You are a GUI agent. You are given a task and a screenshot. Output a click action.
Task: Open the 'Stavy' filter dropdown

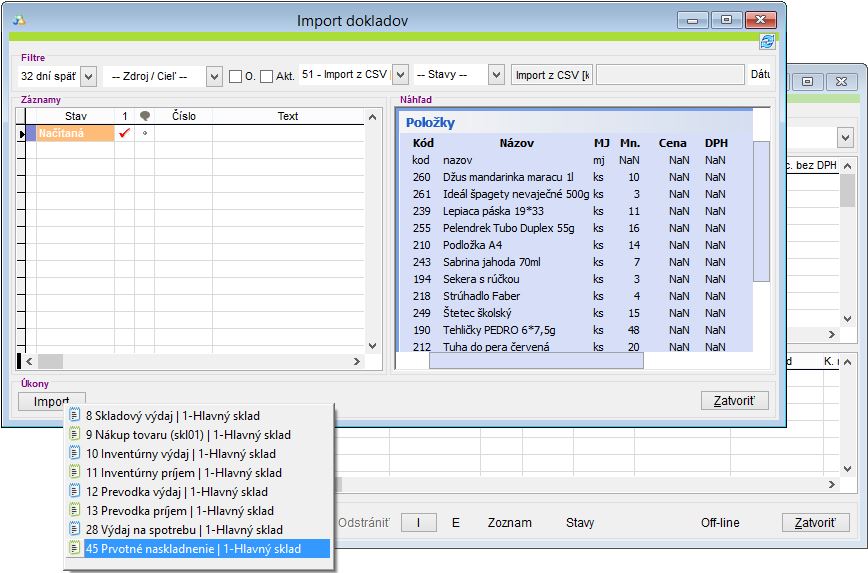pyautogui.click(x=496, y=76)
